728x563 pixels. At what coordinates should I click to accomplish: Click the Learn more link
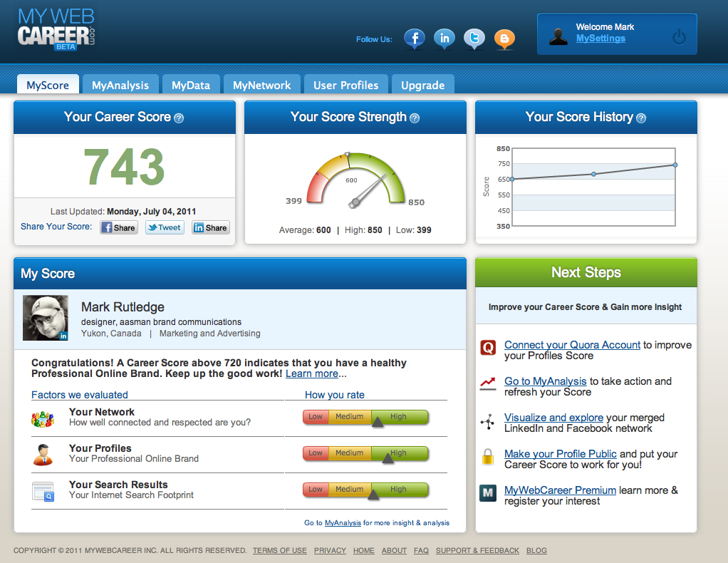[x=311, y=374]
